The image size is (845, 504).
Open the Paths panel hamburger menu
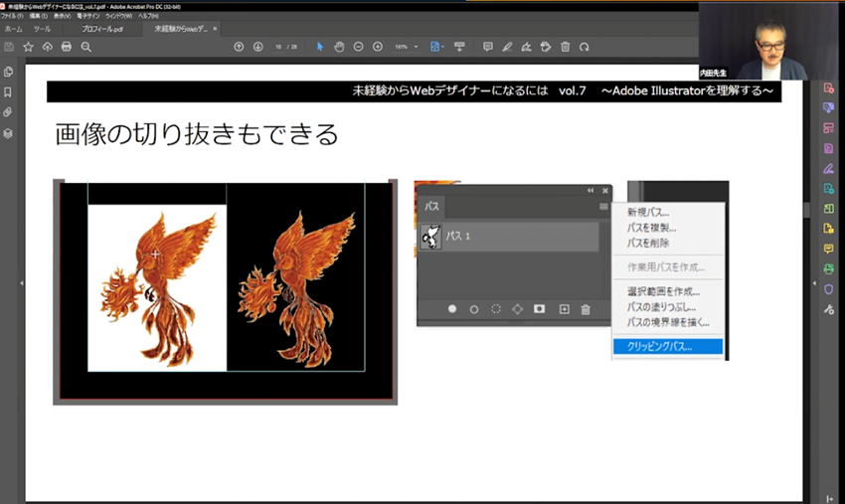603,207
